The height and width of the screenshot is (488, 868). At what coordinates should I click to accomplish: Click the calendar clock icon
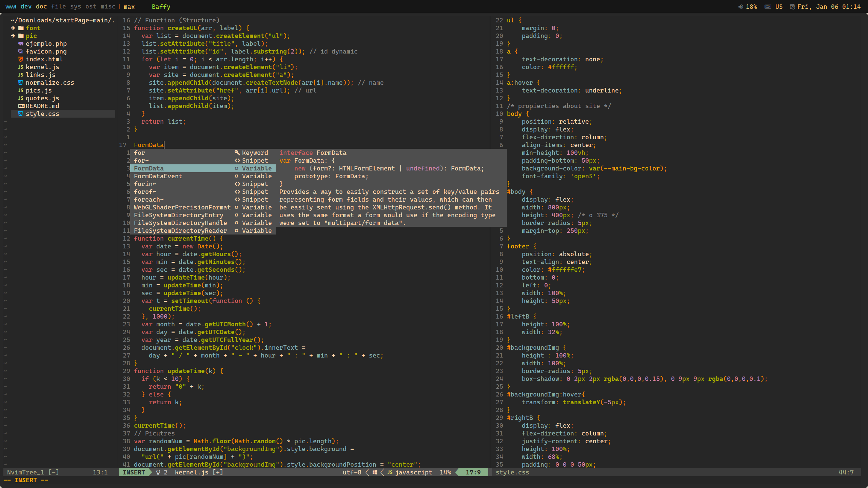pos(792,7)
